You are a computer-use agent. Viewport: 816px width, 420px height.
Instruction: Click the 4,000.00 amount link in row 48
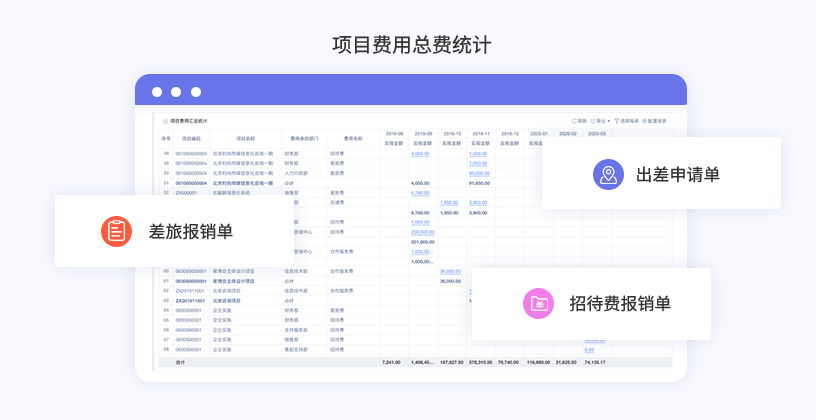[x=420, y=154]
